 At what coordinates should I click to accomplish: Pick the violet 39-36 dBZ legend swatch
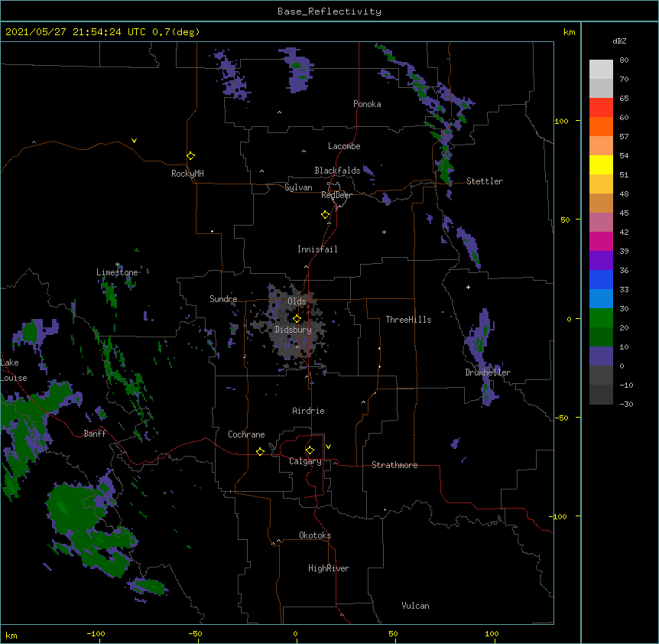click(x=601, y=261)
